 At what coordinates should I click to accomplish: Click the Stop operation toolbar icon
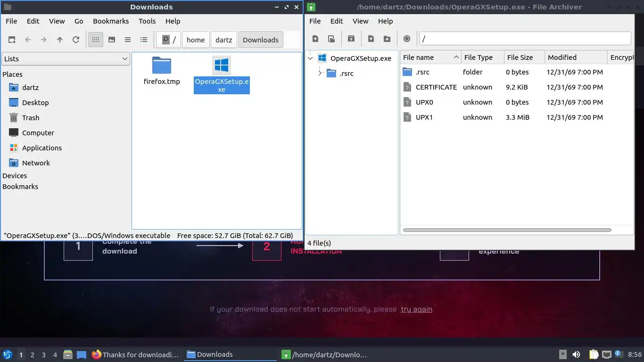point(407,39)
